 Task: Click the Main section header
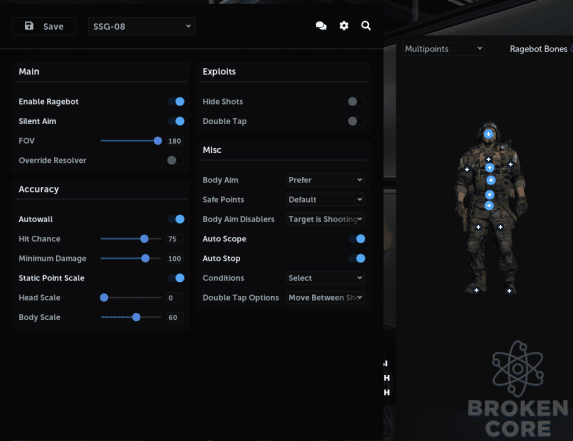pos(29,72)
